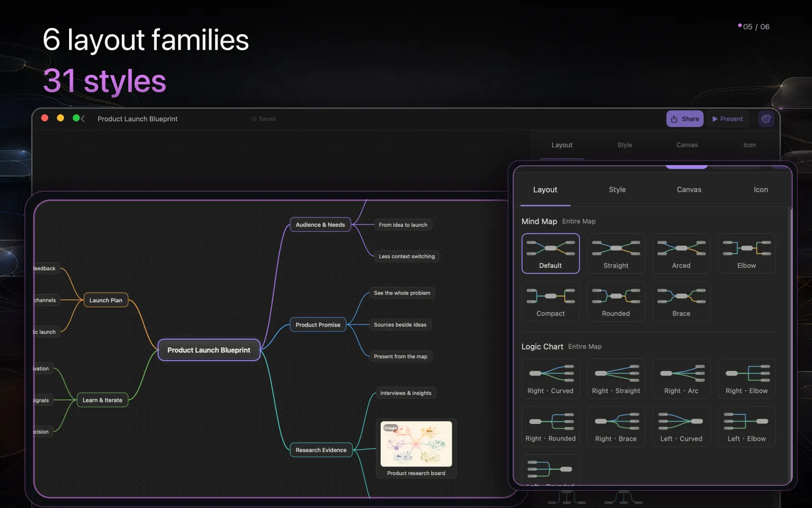This screenshot has height=508, width=812.
Task: Open the Canvas tab in the enlarged panel
Action: [x=689, y=189]
